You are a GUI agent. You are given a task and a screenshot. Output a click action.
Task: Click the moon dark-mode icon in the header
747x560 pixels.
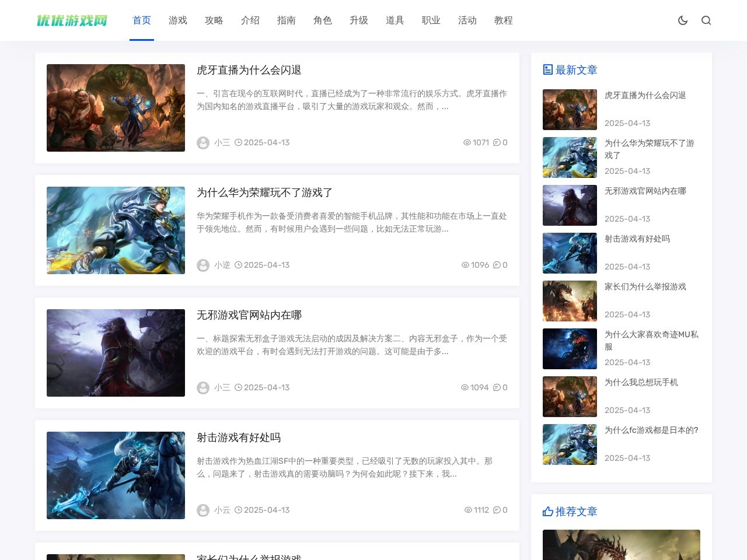tap(682, 20)
